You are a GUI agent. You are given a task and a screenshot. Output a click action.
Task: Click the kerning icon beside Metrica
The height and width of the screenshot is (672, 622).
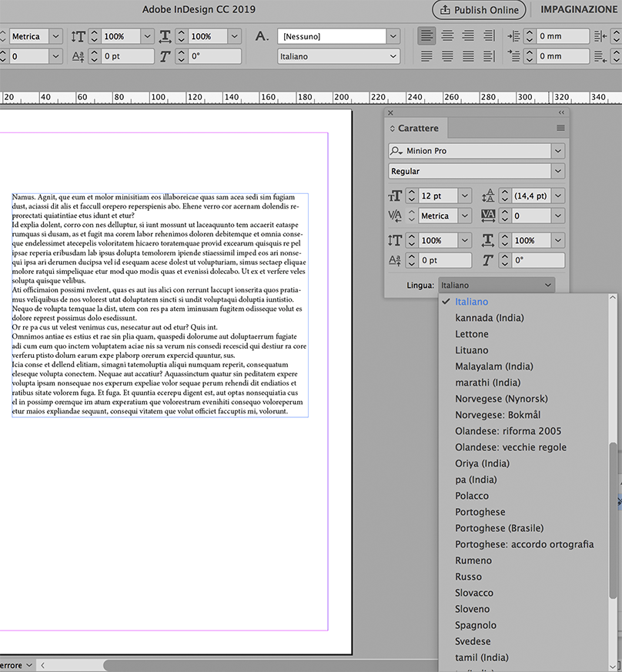pyautogui.click(x=394, y=215)
